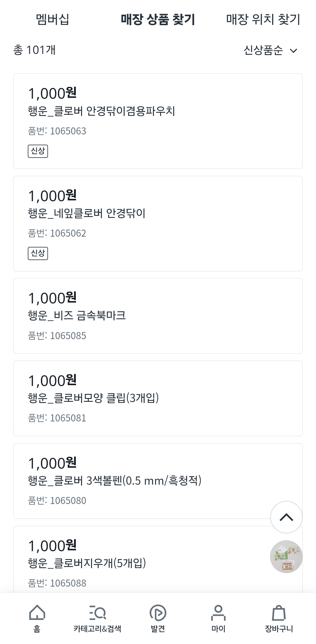Screen dimensions: 316x644
Task: Expand the 신상품순 sort dropdown
Action: (263, 50)
